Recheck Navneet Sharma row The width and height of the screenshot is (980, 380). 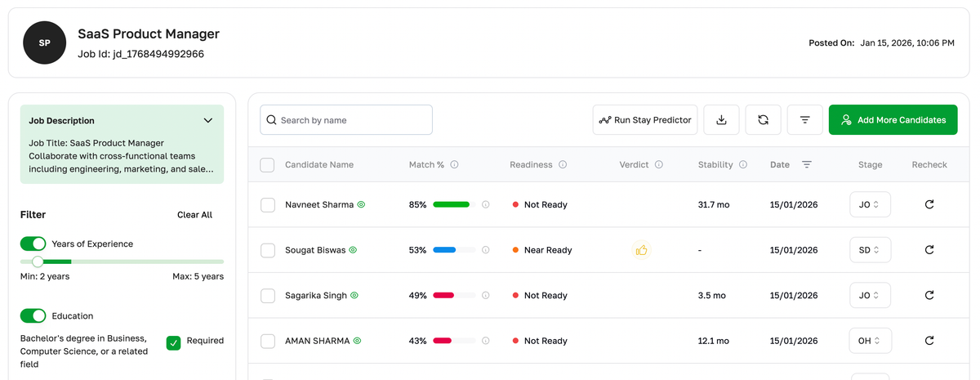929,204
